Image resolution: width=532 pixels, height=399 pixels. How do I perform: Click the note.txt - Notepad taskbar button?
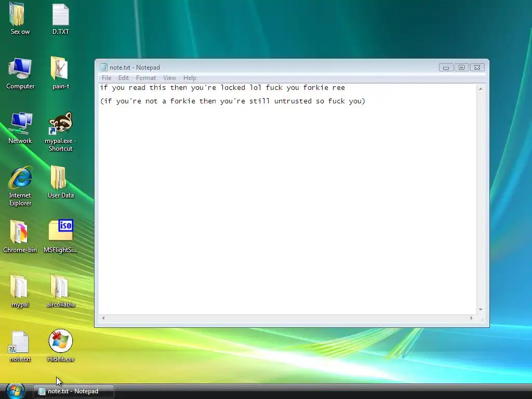tap(74, 391)
